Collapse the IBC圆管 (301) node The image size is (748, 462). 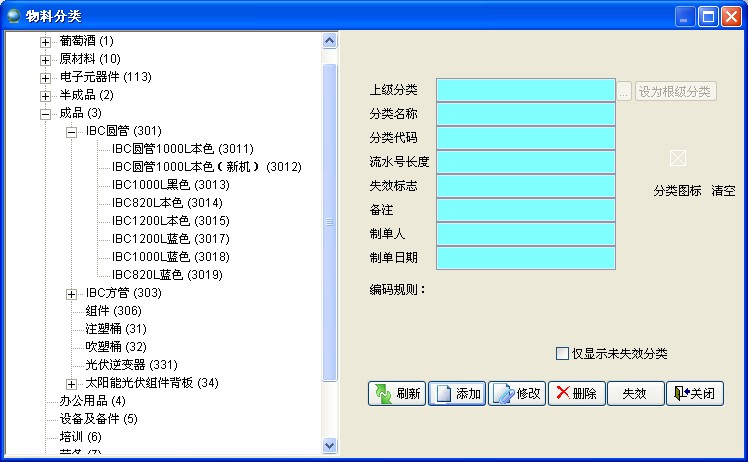[x=71, y=131]
